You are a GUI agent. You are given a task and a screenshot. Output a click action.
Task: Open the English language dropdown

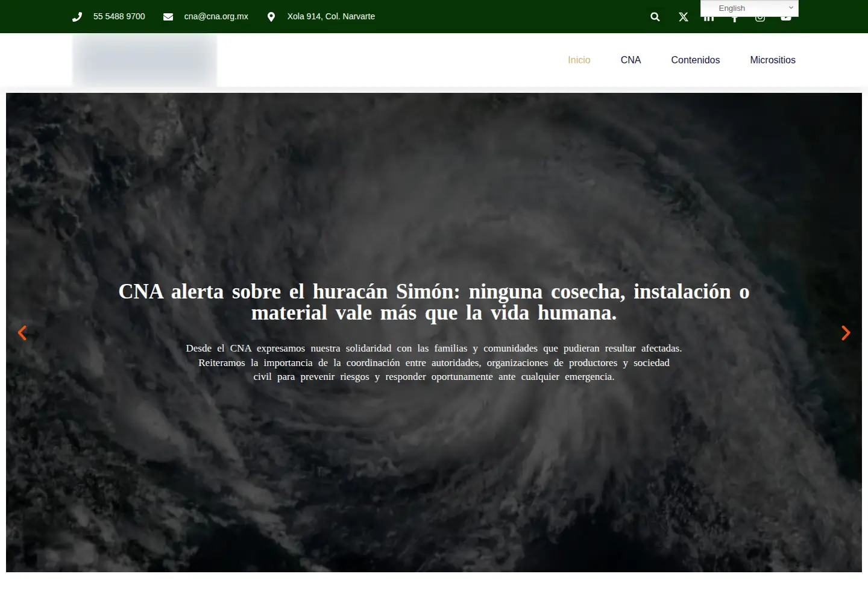[749, 8]
